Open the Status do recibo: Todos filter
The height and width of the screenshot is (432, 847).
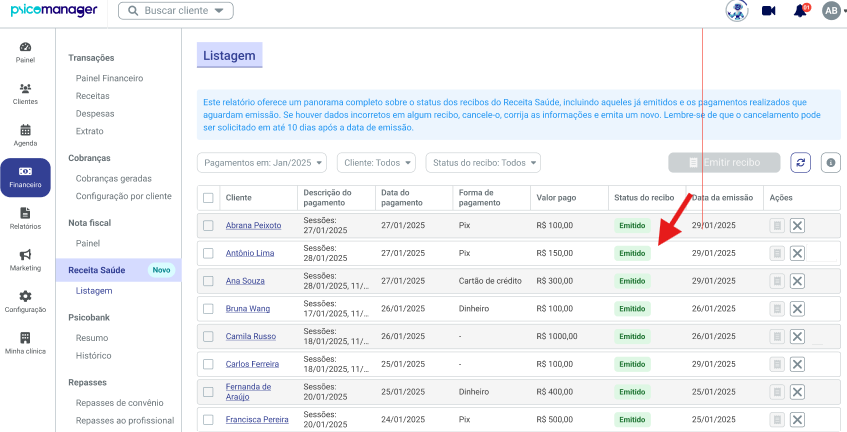pos(483,163)
